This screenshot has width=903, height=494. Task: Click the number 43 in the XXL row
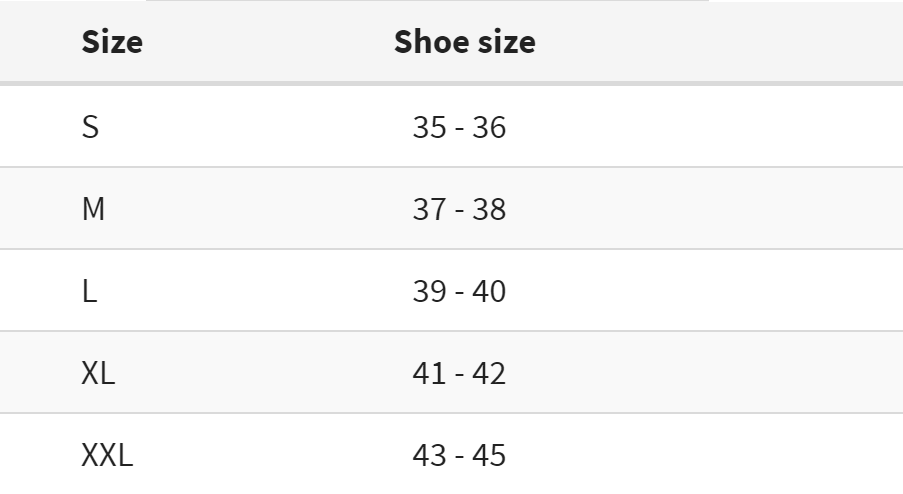(x=428, y=456)
